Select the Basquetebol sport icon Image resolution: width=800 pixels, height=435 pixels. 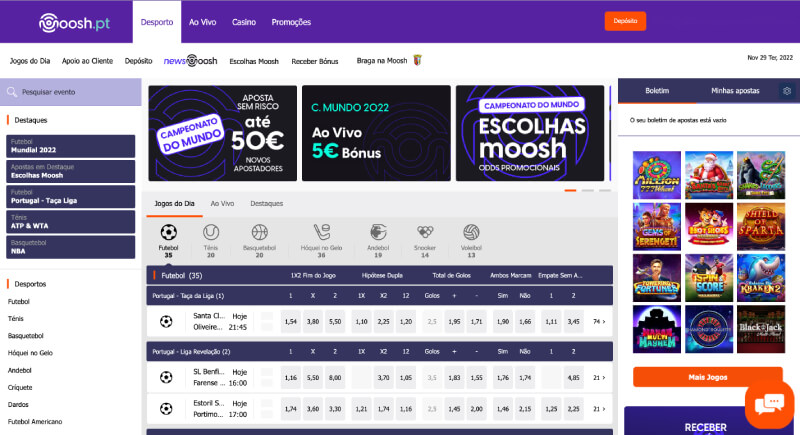point(259,233)
